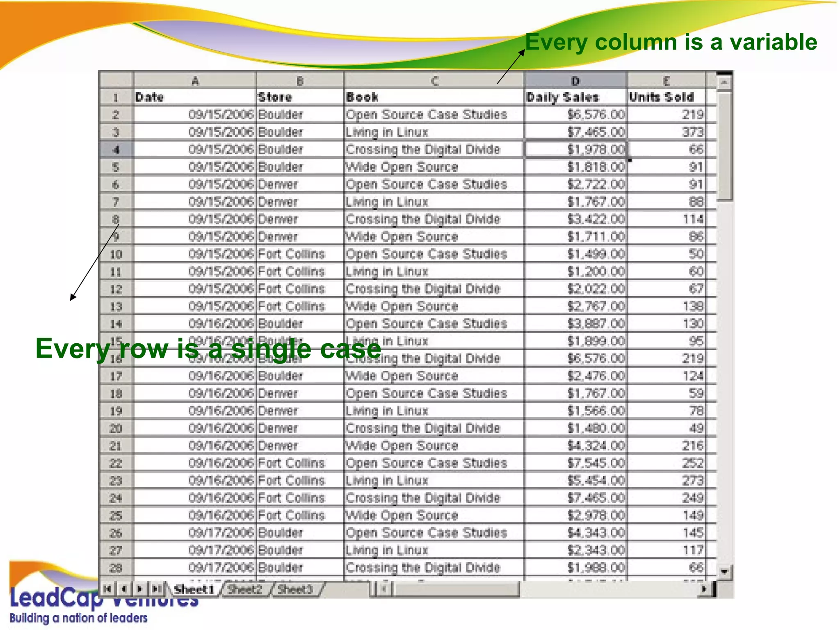Click horizontal scrollbar thumb

coord(456,589)
